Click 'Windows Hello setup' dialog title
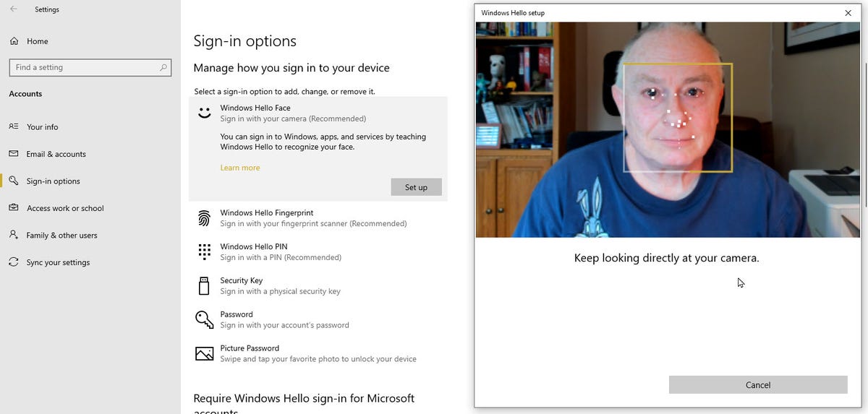This screenshot has height=414, width=868. (513, 13)
